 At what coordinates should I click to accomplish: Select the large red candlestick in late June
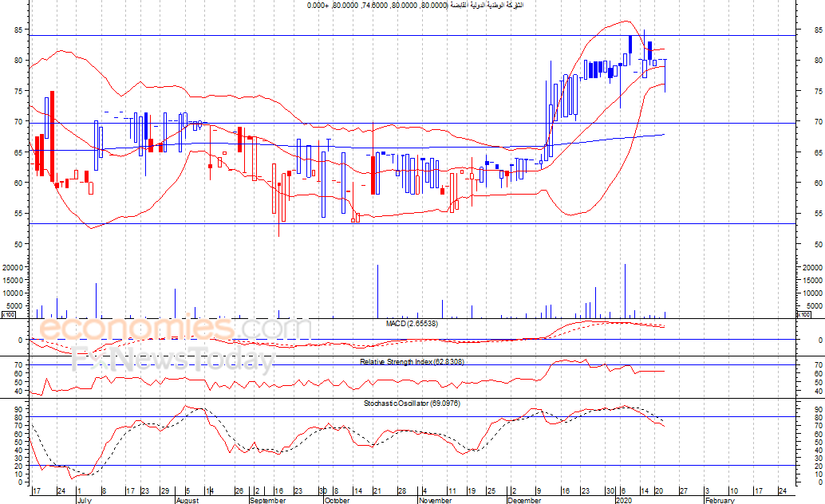pyautogui.click(x=52, y=136)
